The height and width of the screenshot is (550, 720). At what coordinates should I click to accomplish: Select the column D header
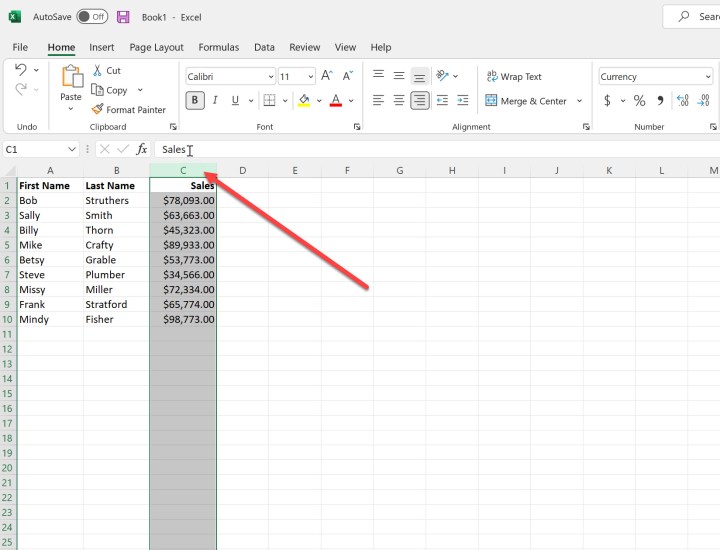(243, 171)
